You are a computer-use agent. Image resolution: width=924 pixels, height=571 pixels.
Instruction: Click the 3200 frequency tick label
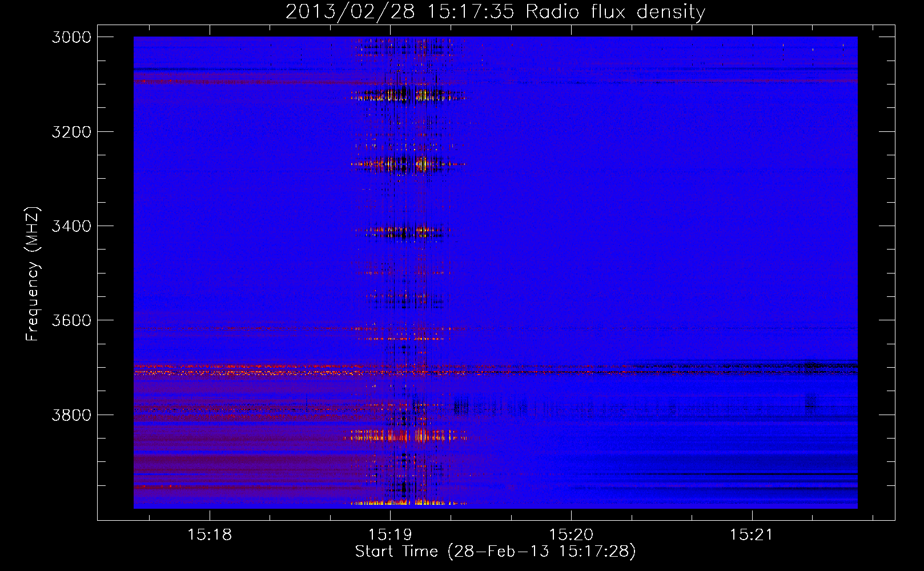(71, 132)
